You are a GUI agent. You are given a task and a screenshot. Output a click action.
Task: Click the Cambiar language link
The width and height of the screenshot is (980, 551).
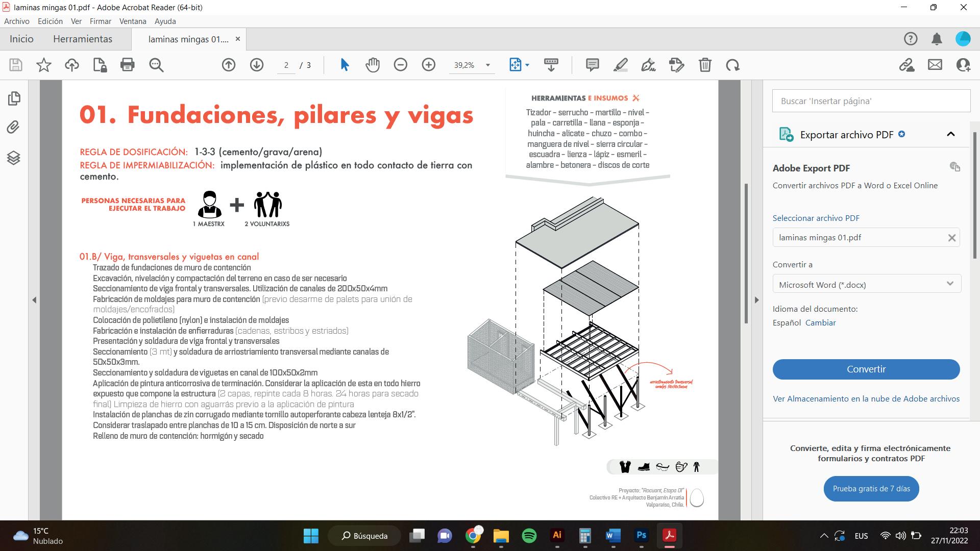(x=820, y=323)
